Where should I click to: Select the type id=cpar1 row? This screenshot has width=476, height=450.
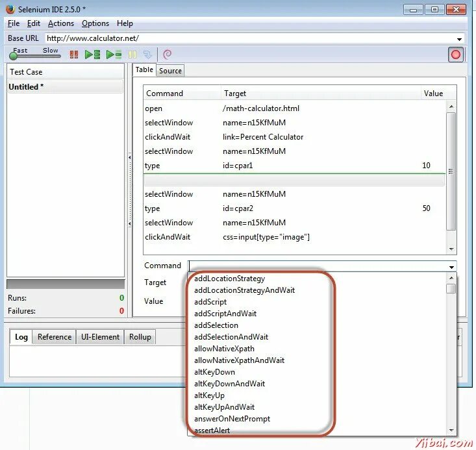click(294, 166)
